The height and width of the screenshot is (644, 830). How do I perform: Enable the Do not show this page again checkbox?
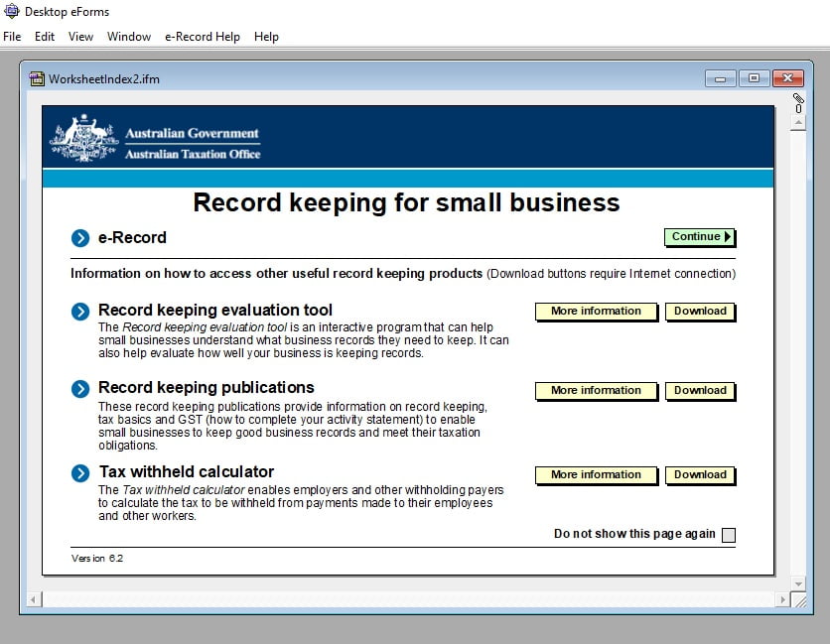(728, 534)
